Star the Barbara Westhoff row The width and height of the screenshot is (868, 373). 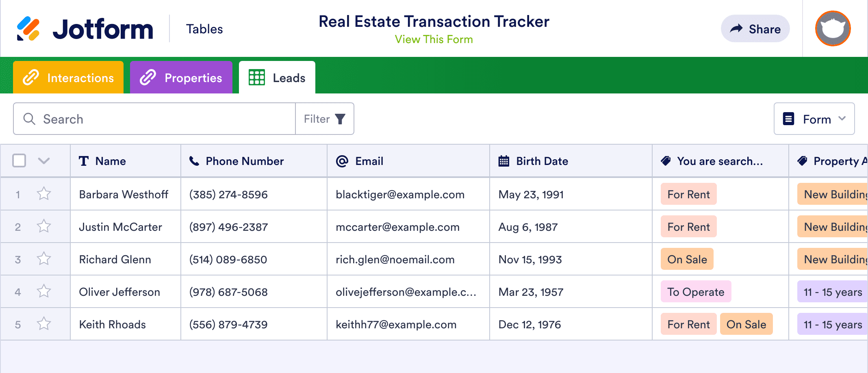(x=44, y=194)
